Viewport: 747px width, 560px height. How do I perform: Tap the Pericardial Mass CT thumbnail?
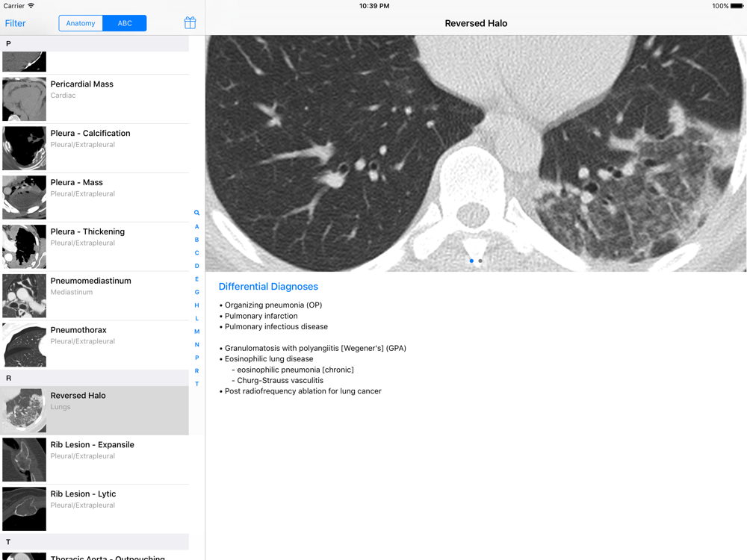[x=25, y=99]
